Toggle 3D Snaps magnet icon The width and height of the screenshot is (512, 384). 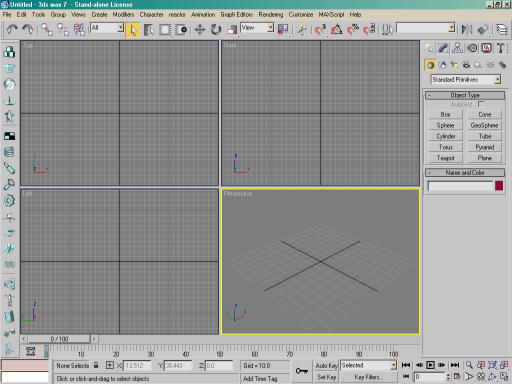(x=320, y=29)
